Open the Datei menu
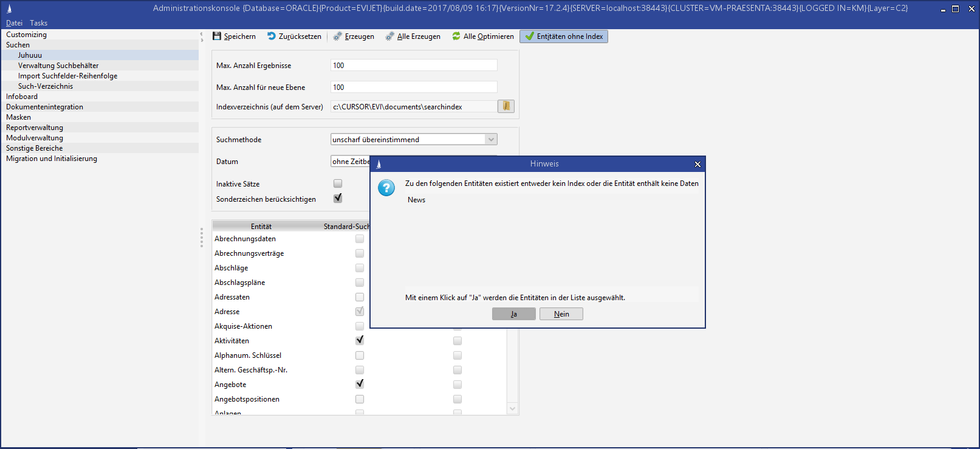The width and height of the screenshot is (980, 449). [14, 23]
